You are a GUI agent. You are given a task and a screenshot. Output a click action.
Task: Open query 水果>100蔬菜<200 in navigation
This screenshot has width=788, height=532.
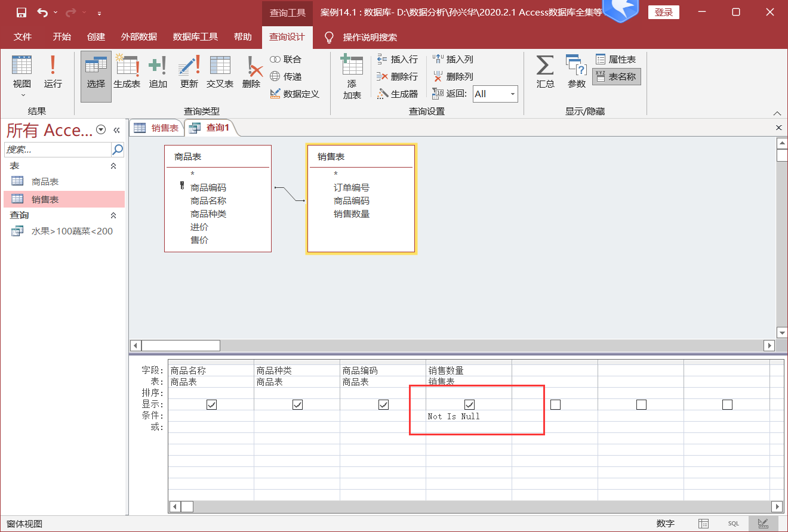click(x=64, y=231)
